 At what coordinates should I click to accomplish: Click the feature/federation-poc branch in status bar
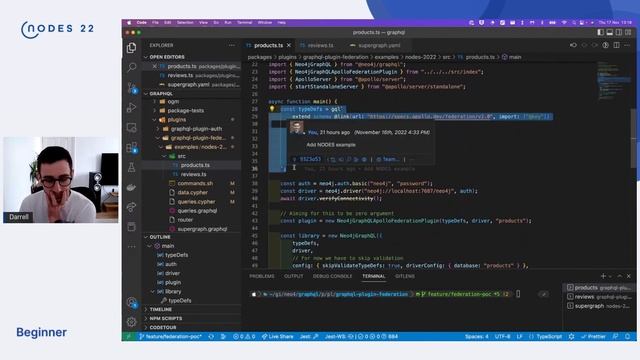pos(170,337)
